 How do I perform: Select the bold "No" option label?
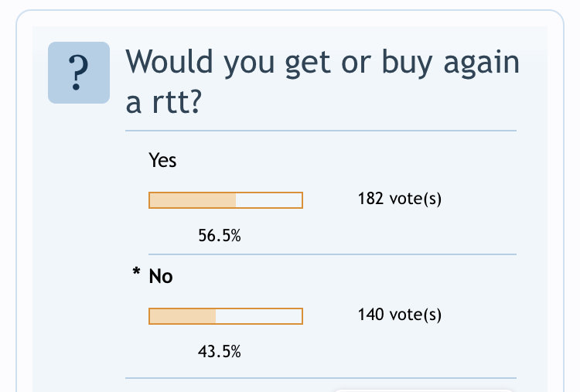coord(161,276)
